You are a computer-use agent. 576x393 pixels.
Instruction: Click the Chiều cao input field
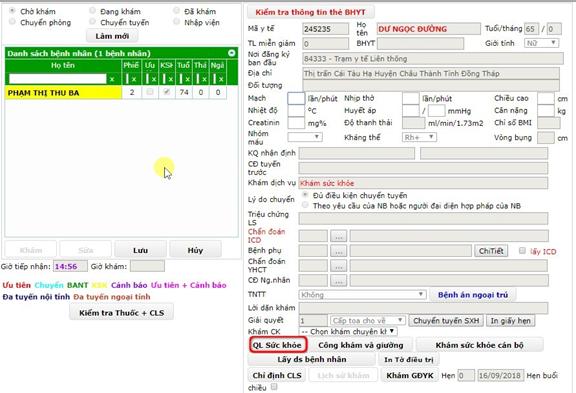coord(546,98)
